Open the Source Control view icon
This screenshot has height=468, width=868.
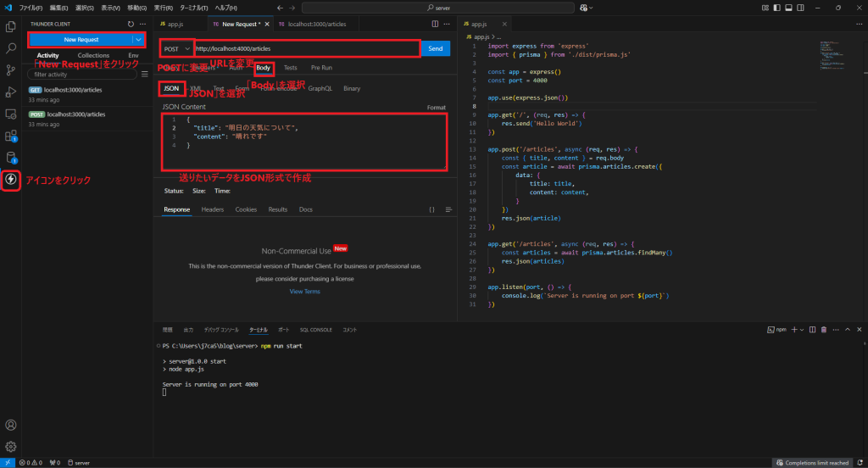11,70
